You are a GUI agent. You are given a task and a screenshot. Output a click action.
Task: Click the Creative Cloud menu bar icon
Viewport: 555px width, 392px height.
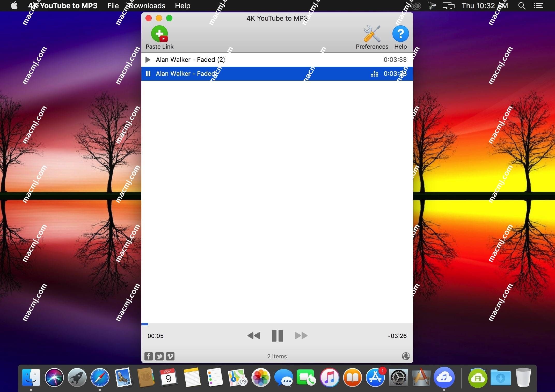pos(416,6)
